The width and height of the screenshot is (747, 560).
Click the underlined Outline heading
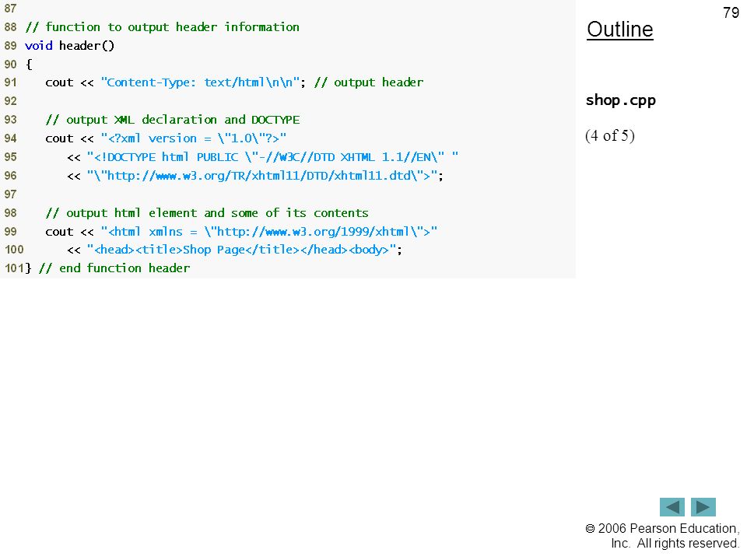point(620,30)
